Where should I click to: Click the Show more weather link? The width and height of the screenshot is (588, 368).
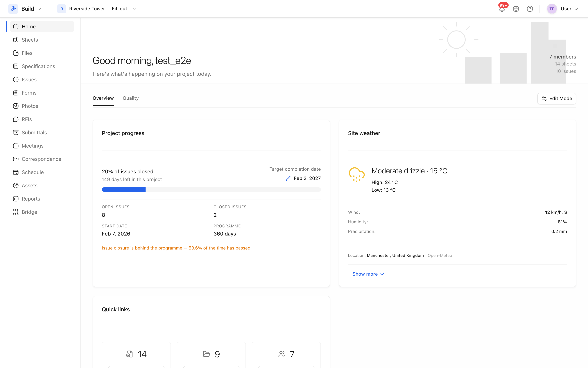pyautogui.click(x=368, y=274)
